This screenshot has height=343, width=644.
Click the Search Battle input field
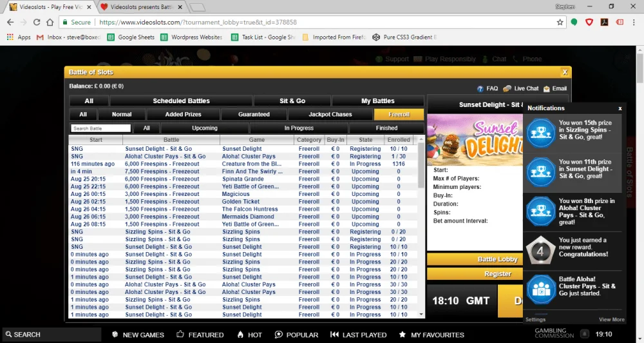pyautogui.click(x=100, y=128)
